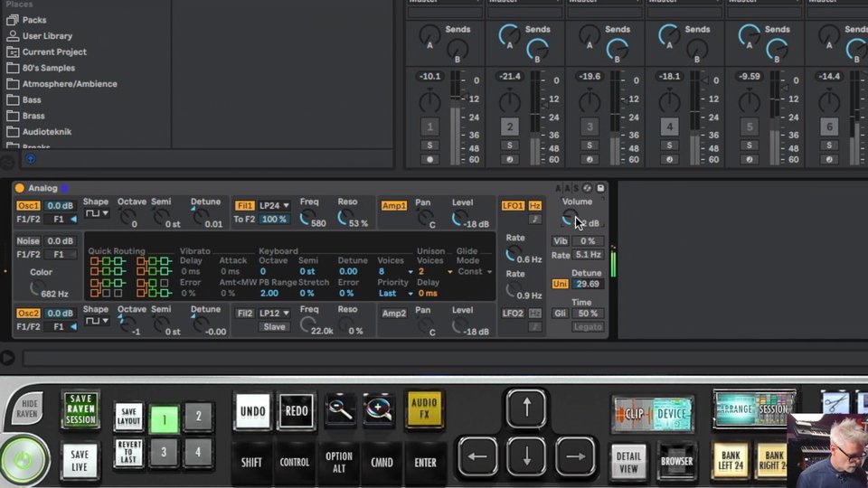
Task: Click the Legato button
Action: [x=588, y=327]
